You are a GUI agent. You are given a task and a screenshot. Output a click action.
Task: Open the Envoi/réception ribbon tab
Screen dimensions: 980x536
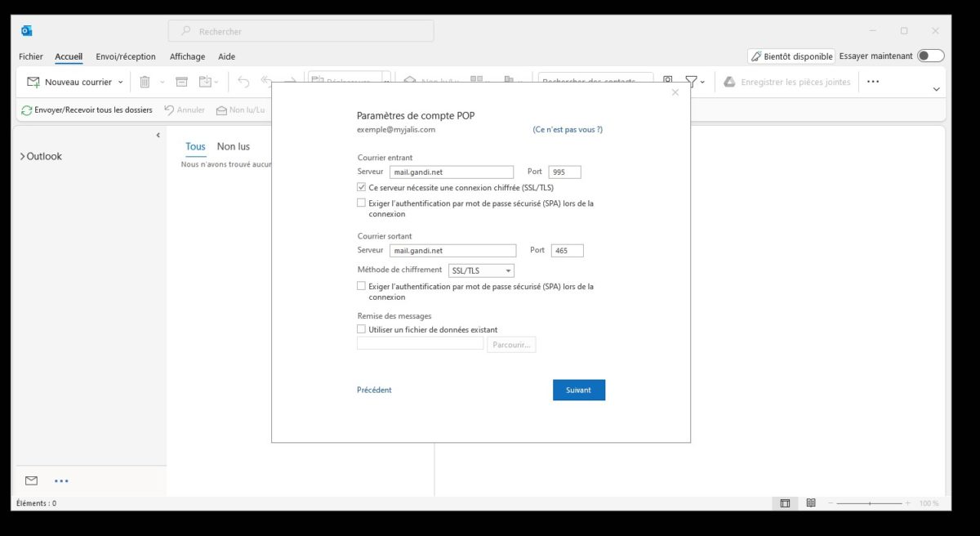click(125, 56)
